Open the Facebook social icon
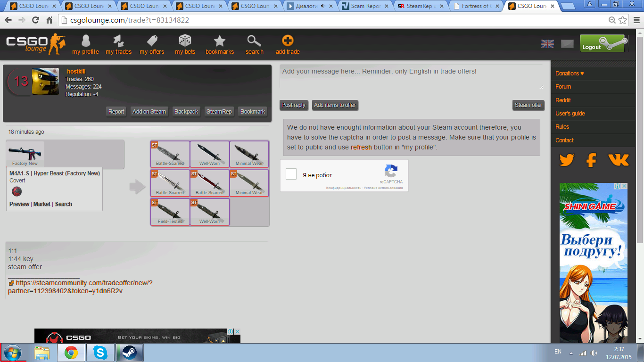644x362 pixels. [591, 160]
